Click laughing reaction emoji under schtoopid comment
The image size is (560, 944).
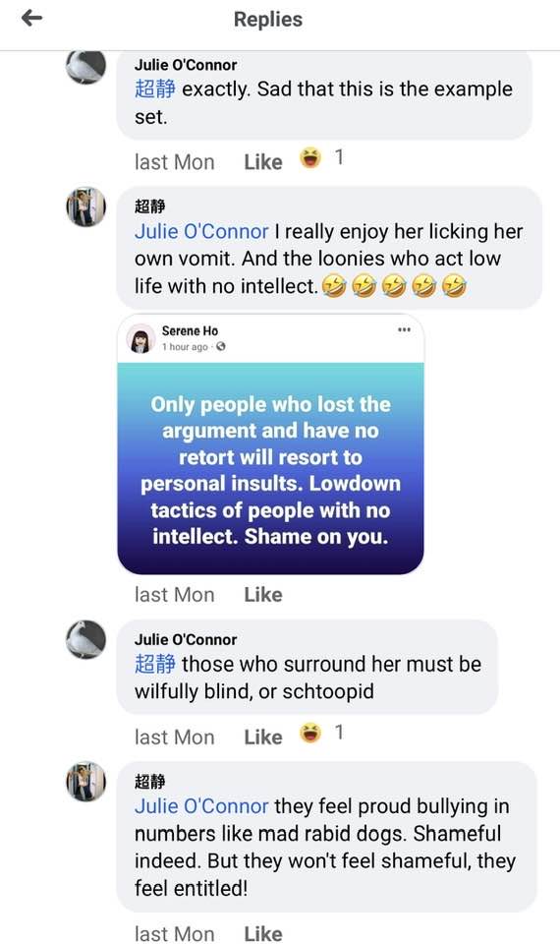pos(310,733)
